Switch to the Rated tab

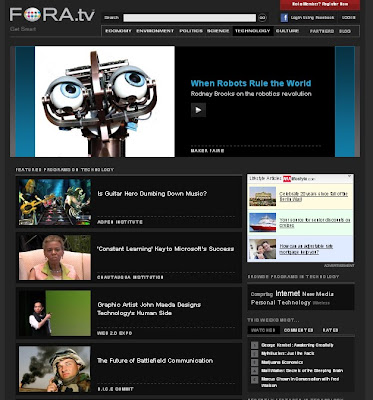(x=330, y=330)
